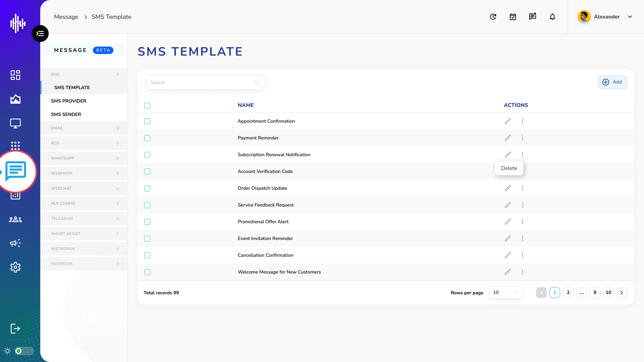Click Alexander's profile avatar
644x362 pixels.
pos(584,17)
